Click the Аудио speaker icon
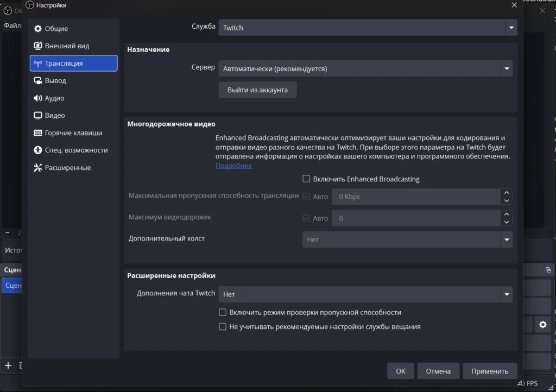Viewport: 556px width, 392px height. (38, 98)
